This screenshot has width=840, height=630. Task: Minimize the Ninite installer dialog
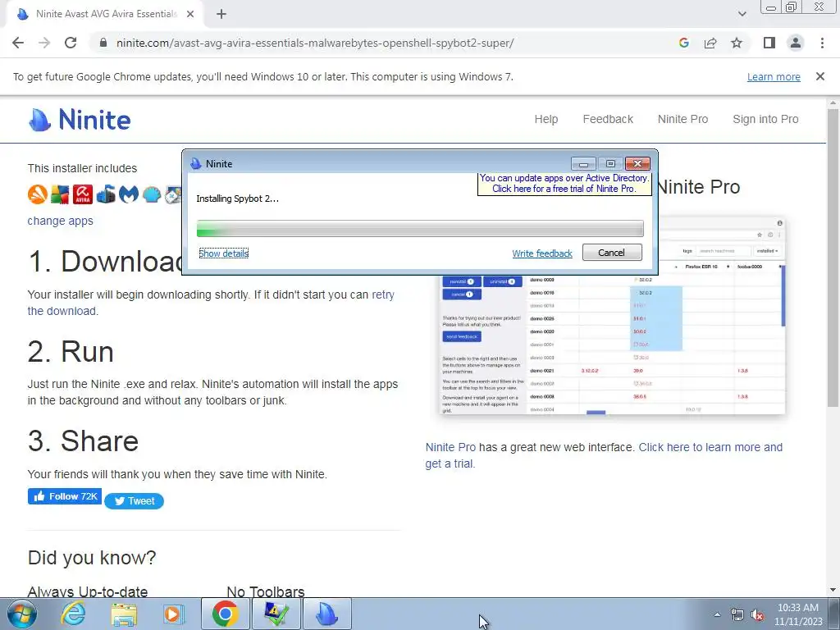(583, 163)
